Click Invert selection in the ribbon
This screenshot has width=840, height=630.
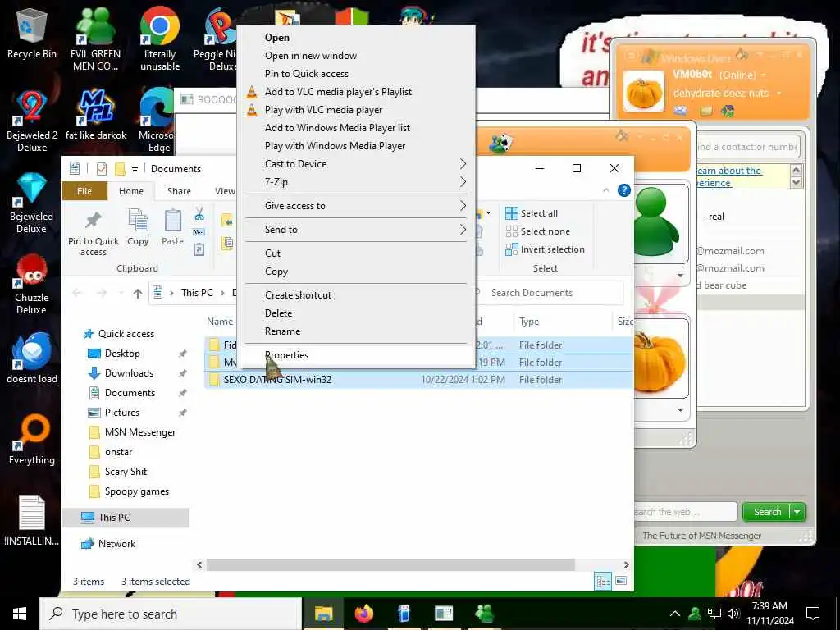pyautogui.click(x=545, y=249)
